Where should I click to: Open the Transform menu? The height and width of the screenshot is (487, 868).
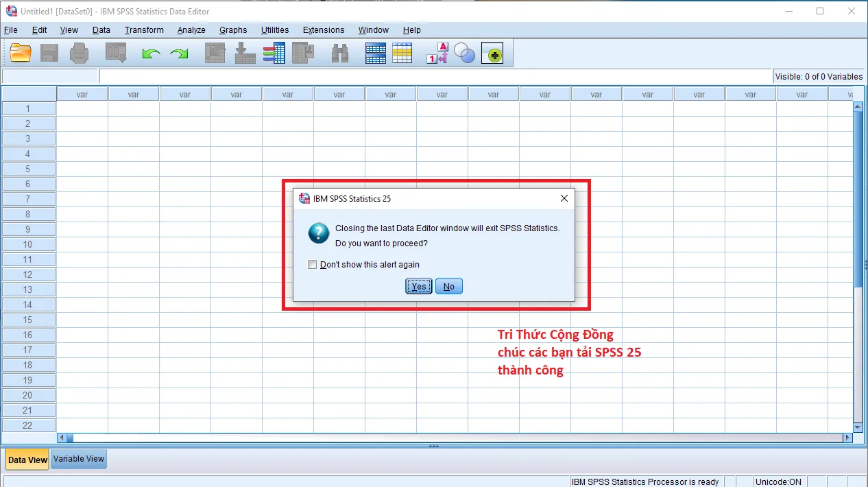pos(143,29)
